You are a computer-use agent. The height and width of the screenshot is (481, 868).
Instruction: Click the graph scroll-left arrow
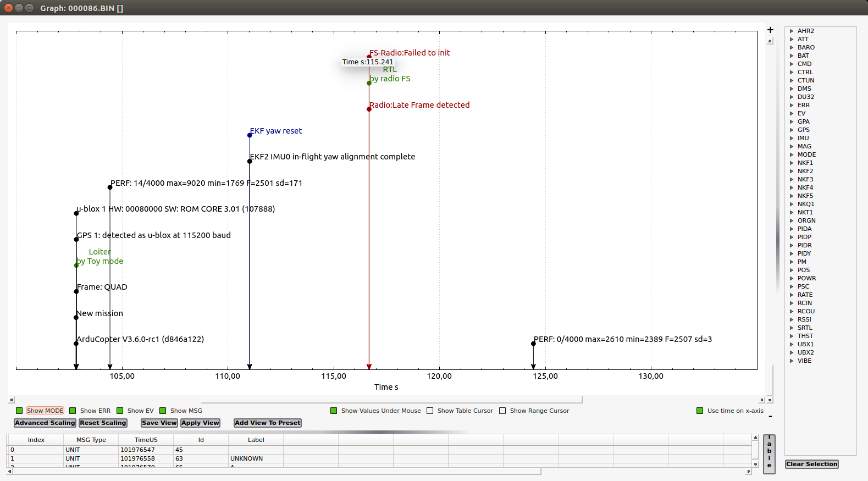pyautogui.click(x=11, y=400)
